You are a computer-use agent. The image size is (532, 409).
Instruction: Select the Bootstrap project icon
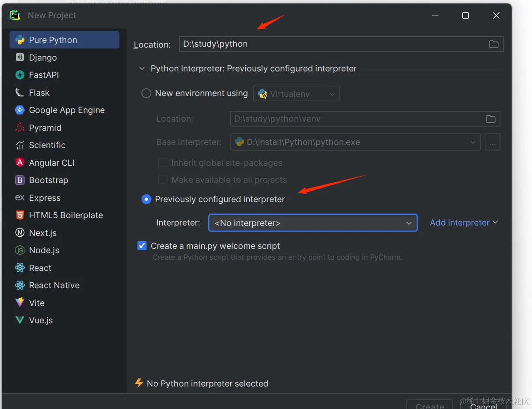click(20, 180)
